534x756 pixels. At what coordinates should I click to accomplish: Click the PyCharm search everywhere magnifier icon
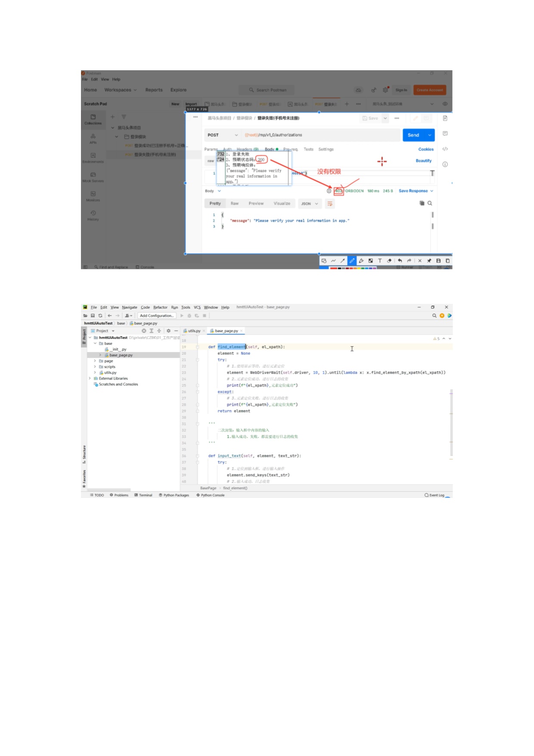[434, 316]
